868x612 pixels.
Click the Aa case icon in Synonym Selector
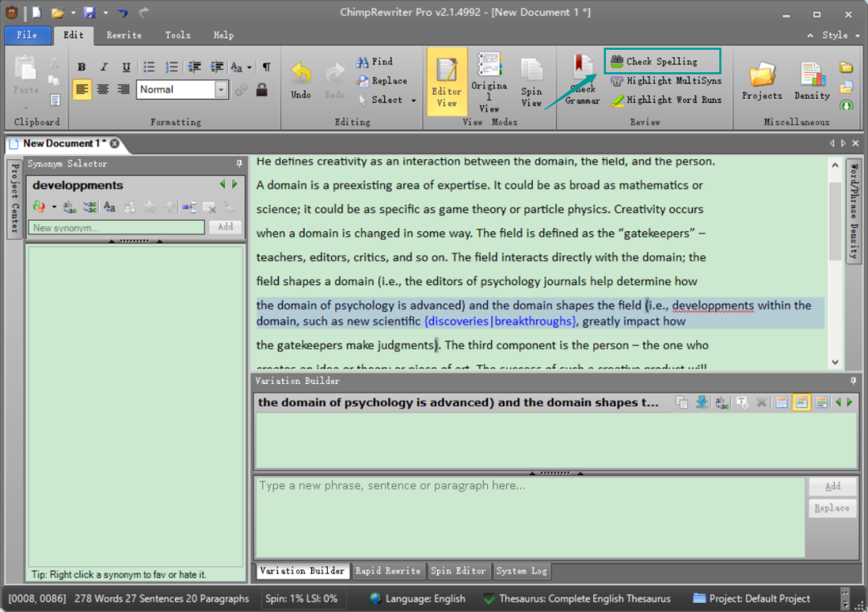click(x=109, y=207)
